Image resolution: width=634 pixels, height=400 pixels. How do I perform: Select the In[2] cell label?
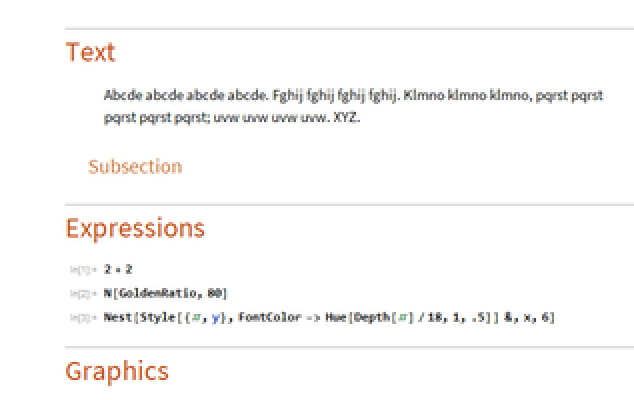click(x=81, y=294)
